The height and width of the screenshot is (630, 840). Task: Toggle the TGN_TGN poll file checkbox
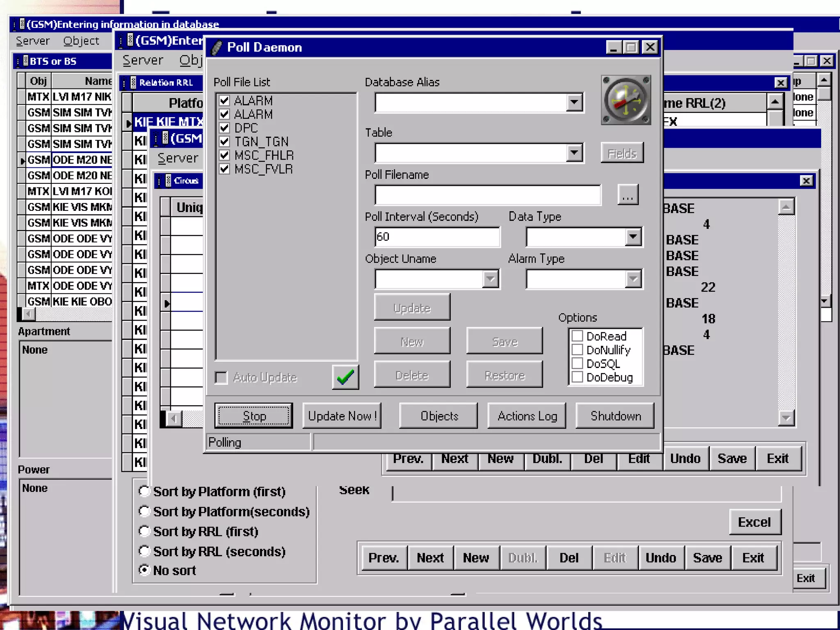224,142
